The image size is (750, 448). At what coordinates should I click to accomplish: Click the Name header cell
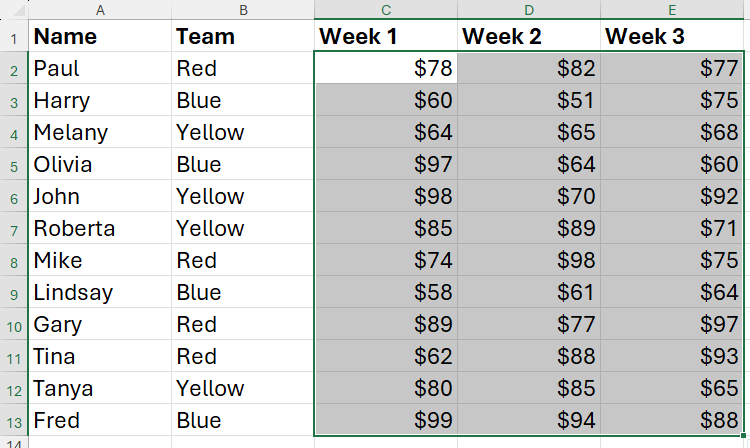pos(100,37)
